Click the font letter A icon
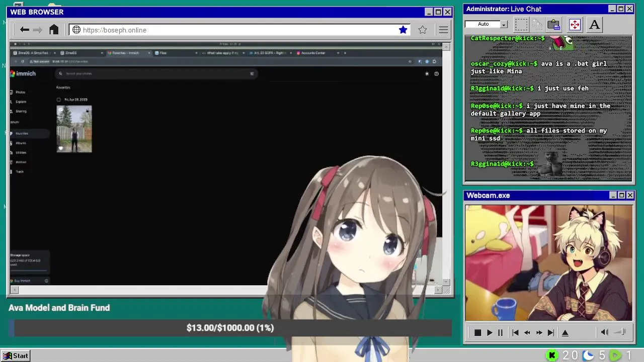 tap(594, 24)
